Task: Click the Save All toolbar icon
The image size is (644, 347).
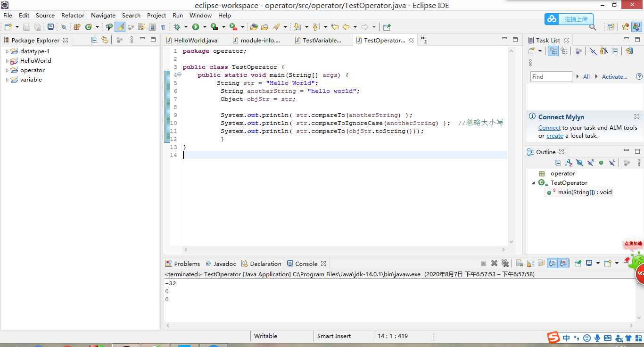Action: coord(37,27)
